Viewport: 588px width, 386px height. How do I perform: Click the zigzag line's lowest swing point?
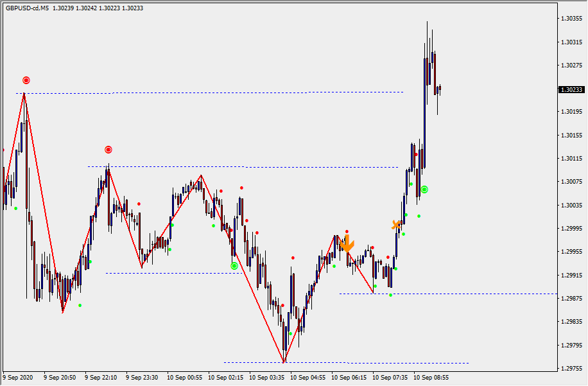click(x=284, y=362)
